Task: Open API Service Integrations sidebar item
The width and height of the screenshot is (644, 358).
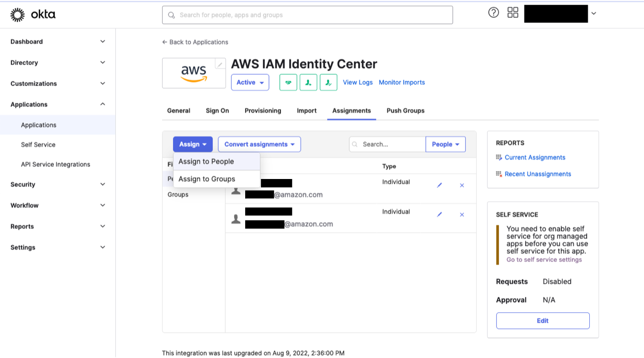Action: (55, 164)
